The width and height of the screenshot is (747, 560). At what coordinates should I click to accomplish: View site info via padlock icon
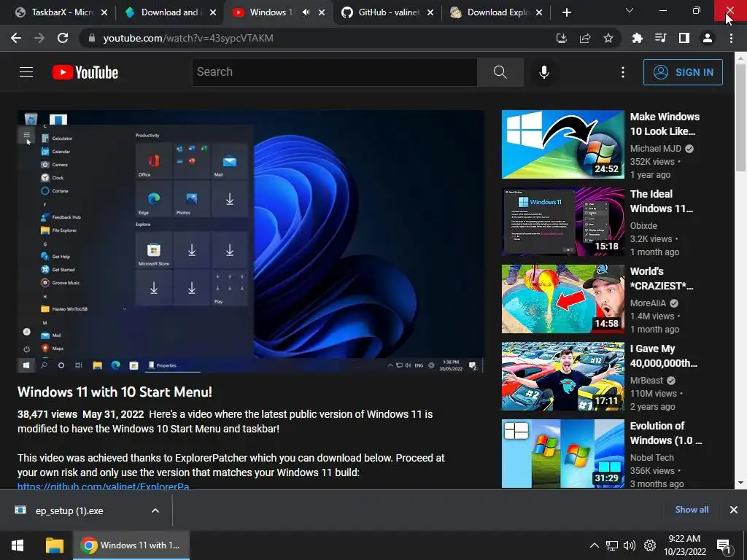pyautogui.click(x=91, y=38)
